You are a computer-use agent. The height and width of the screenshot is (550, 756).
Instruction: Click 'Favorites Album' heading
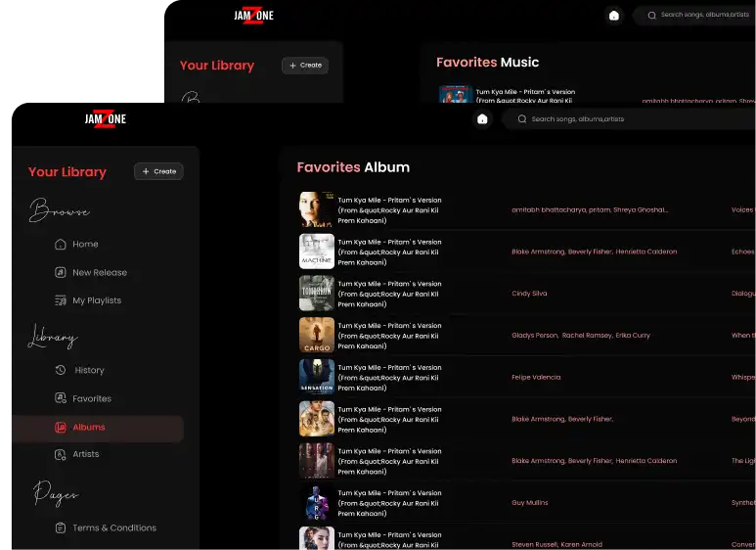pyautogui.click(x=353, y=167)
